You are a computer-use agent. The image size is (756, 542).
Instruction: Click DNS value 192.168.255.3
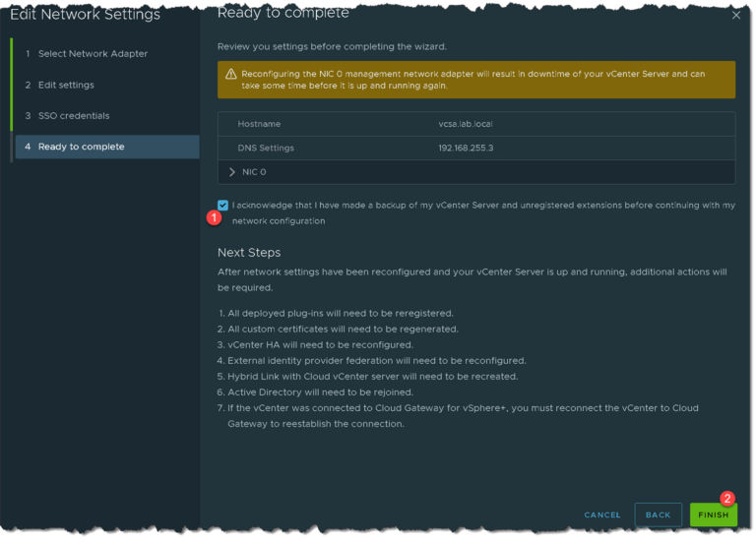466,148
